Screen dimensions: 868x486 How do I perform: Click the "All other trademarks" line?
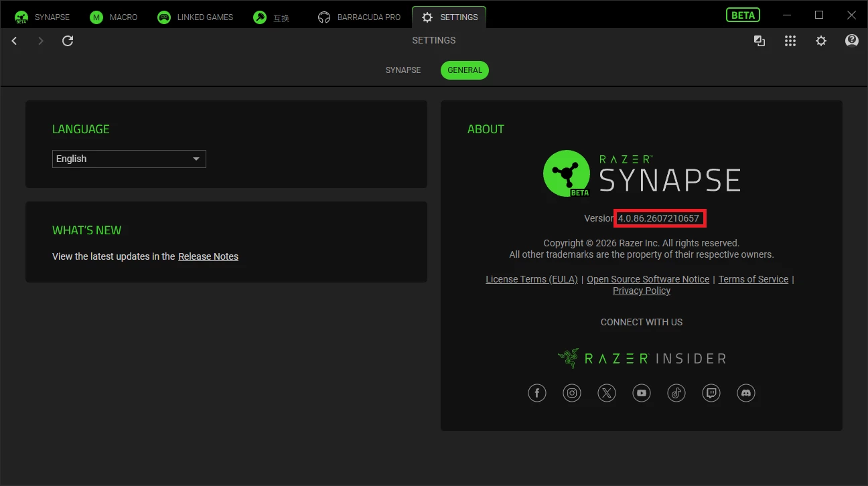point(642,254)
